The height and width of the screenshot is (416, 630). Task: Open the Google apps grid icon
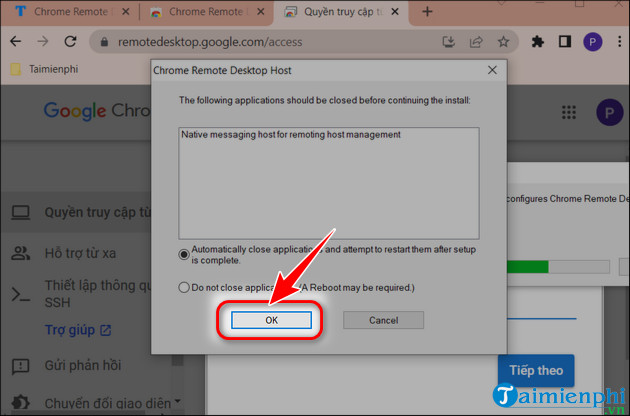click(x=569, y=113)
